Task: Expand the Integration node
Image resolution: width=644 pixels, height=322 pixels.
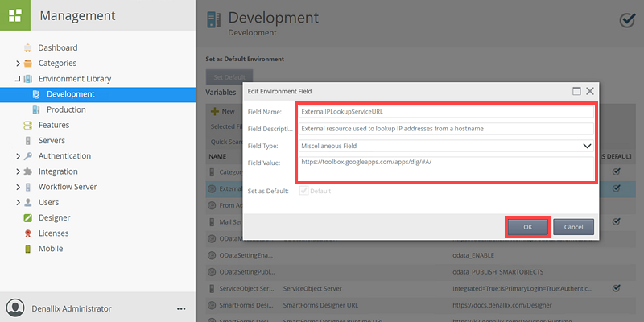Action: (18, 171)
